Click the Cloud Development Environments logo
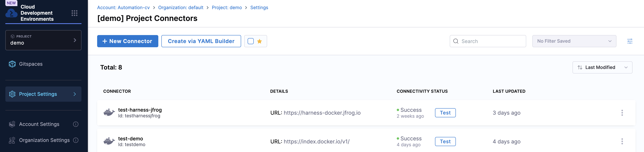644x152 pixels. tap(11, 13)
